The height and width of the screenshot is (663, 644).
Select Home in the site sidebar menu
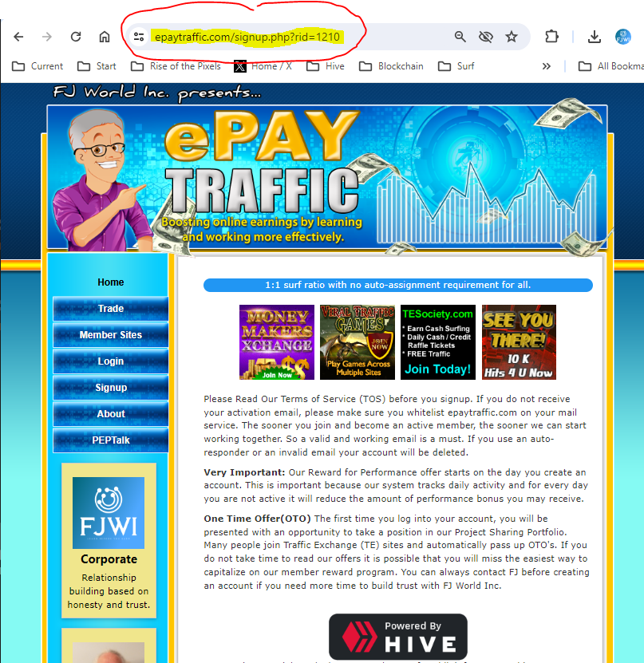111,282
